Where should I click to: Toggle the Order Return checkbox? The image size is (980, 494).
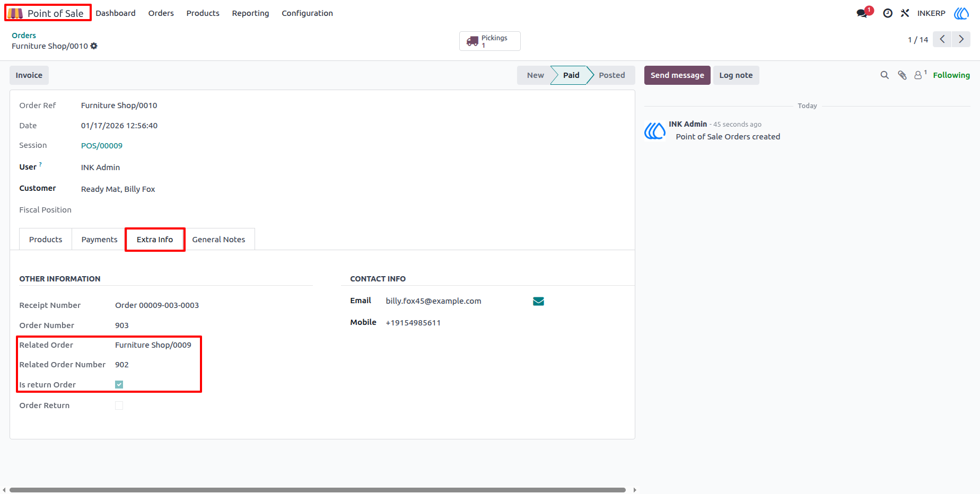click(x=119, y=405)
